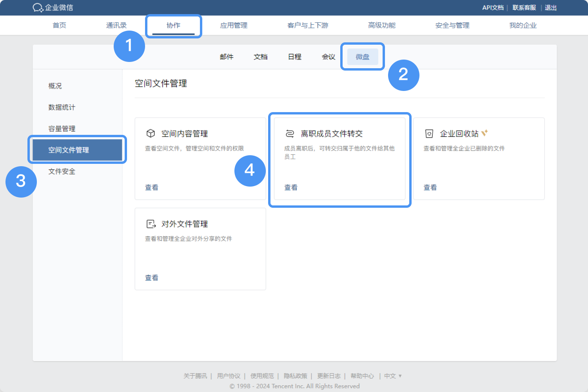Select 数据统计 in the sidebar
The width and height of the screenshot is (588, 392).
coord(62,107)
